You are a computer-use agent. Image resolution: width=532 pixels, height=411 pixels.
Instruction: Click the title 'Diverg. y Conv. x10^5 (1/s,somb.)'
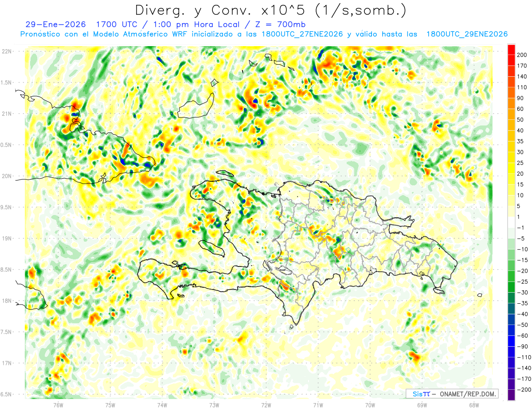(270, 10)
